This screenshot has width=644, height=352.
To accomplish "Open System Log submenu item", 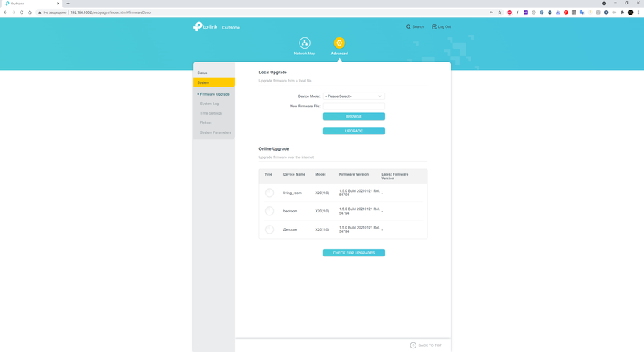I will tap(209, 104).
